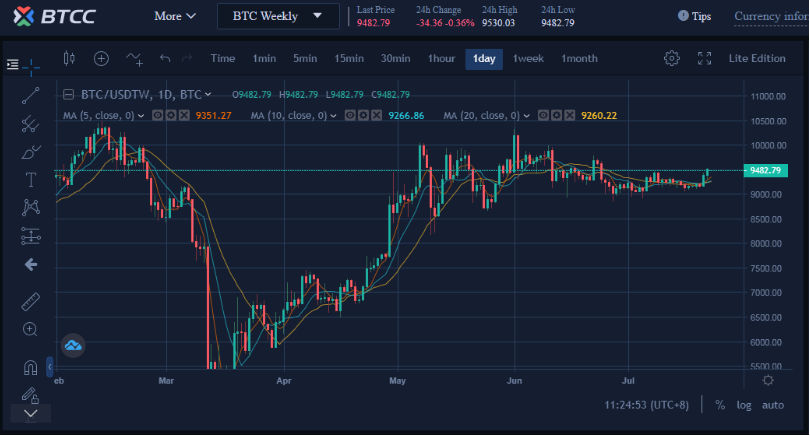Undo the last chart action
Image resolution: width=810 pixels, height=436 pixels.
(x=165, y=58)
